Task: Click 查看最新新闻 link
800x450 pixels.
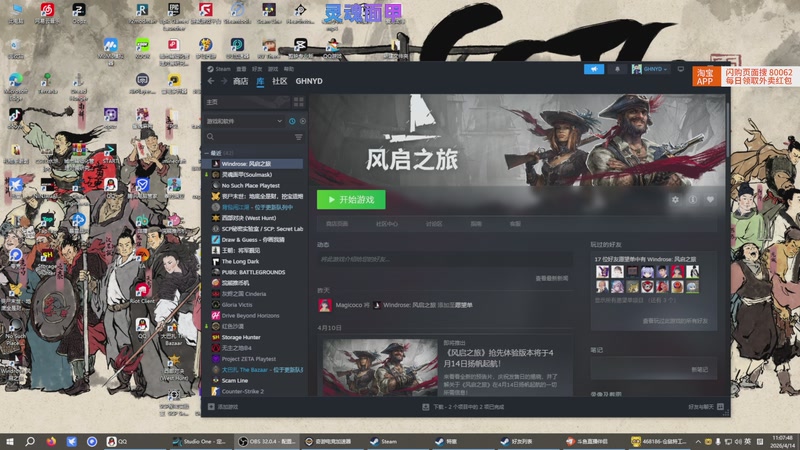Action: pyautogui.click(x=552, y=278)
